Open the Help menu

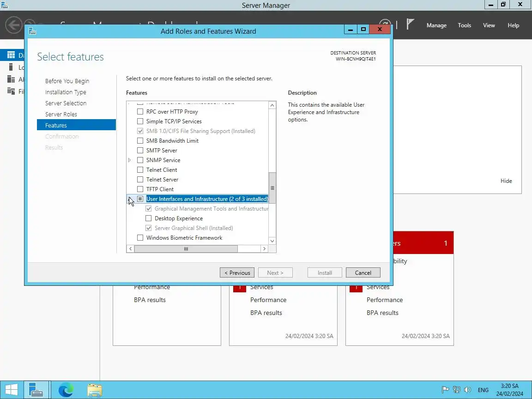pos(513,25)
